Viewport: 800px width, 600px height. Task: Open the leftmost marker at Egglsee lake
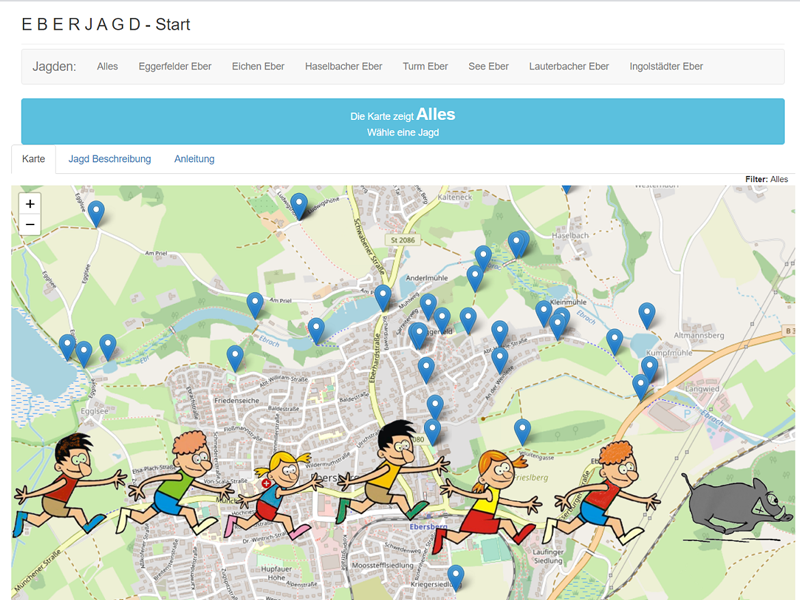pyautogui.click(x=67, y=346)
